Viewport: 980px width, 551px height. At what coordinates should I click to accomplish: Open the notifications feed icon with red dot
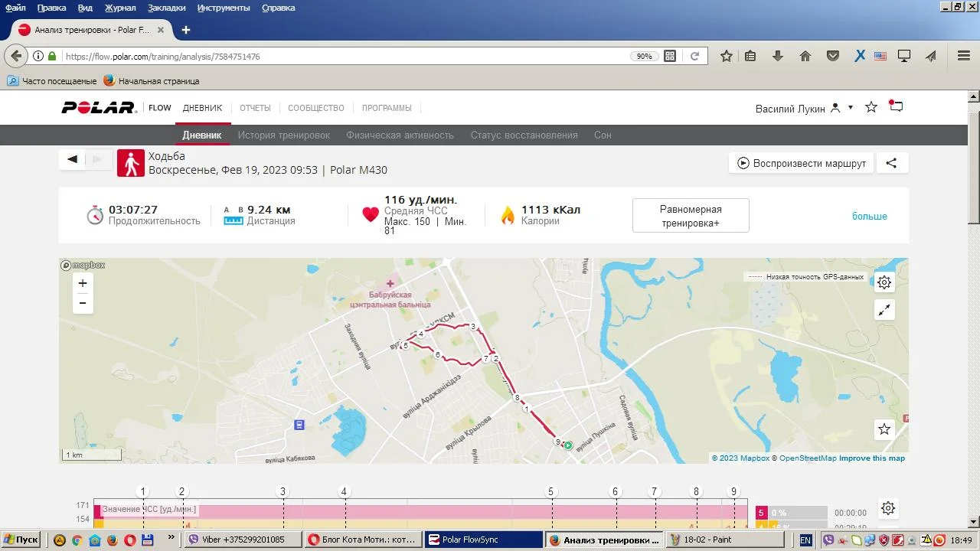click(896, 106)
